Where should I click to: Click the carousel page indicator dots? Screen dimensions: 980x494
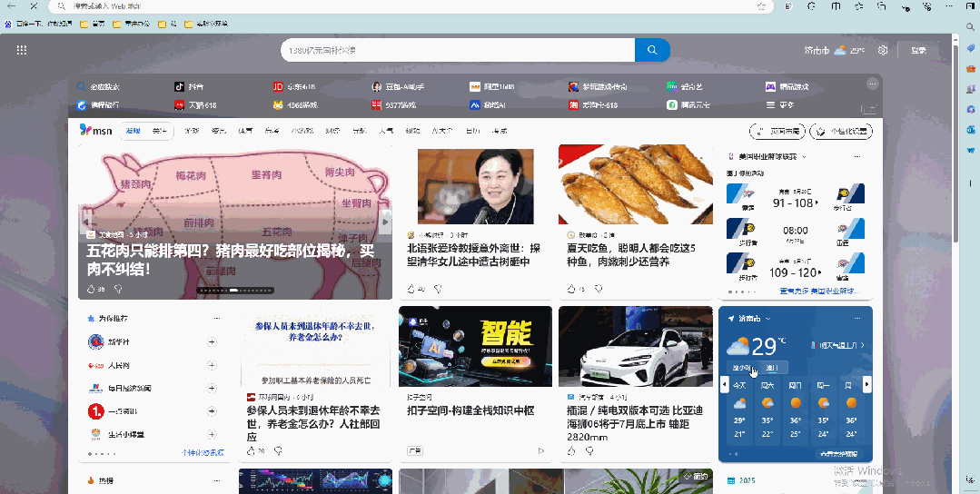234,291
